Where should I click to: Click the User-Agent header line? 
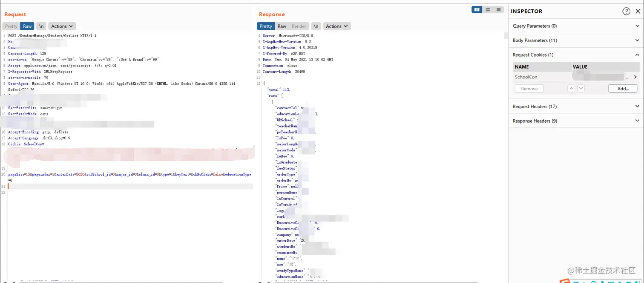[121, 84]
